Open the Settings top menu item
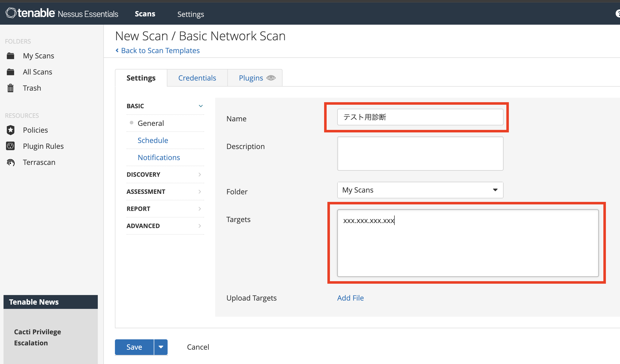Viewport: 620px width, 364px height. tap(191, 14)
